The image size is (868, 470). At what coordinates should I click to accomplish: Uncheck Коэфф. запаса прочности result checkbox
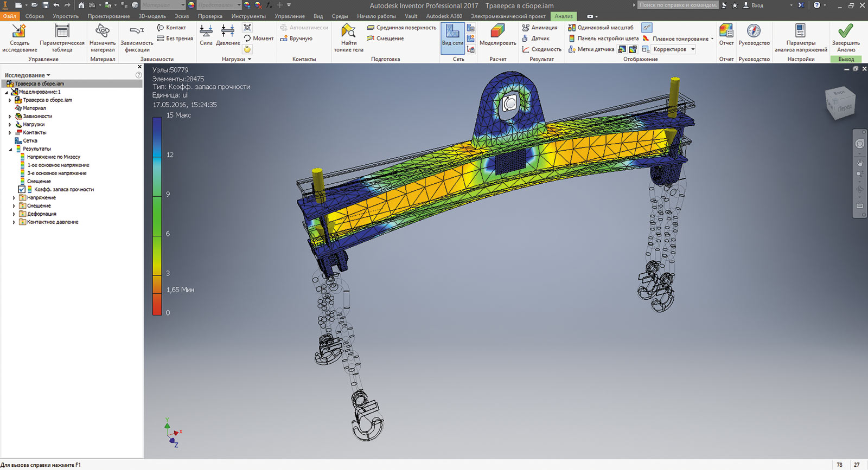point(22,190)
